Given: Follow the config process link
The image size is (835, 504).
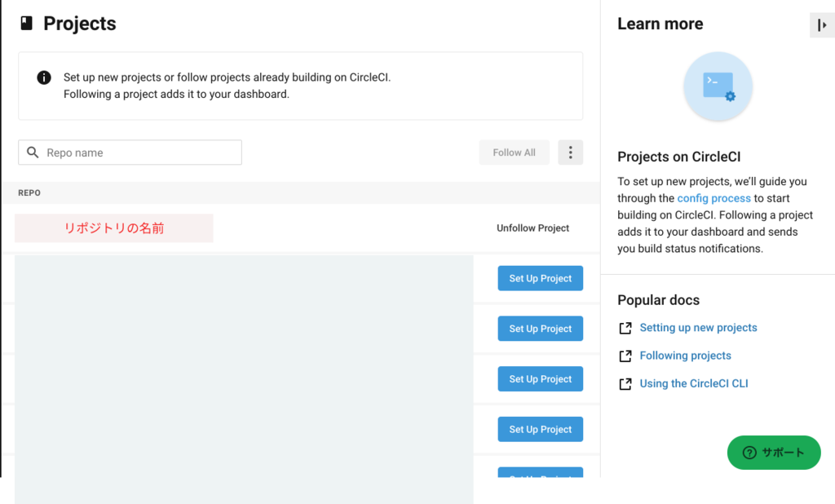Looking at the screenshot, I should pos(714,198).
